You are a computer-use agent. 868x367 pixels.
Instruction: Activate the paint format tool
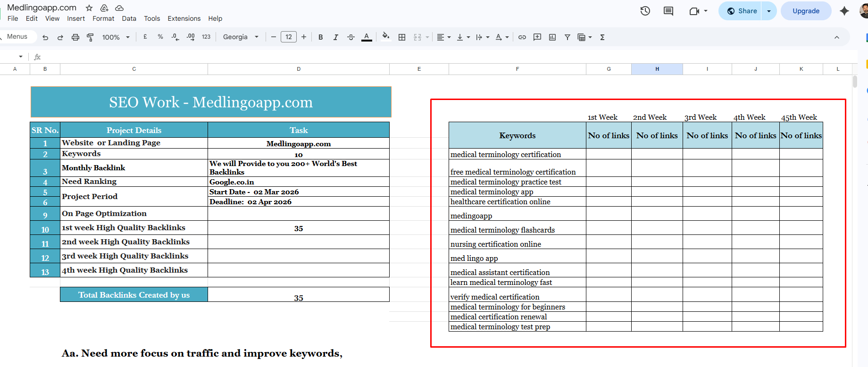click(90, 37)
